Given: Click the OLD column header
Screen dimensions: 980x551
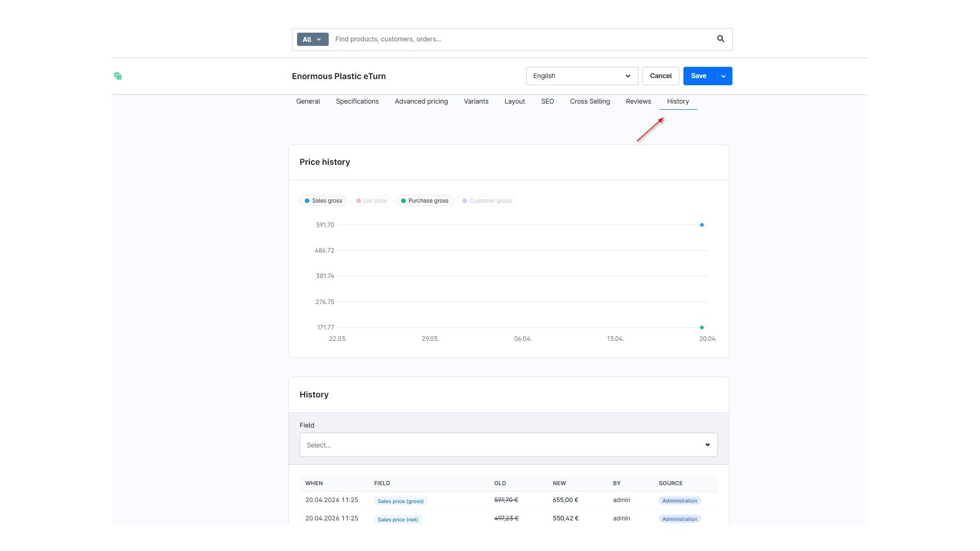Looking at the screenshot, I should (x=500, y=483).
